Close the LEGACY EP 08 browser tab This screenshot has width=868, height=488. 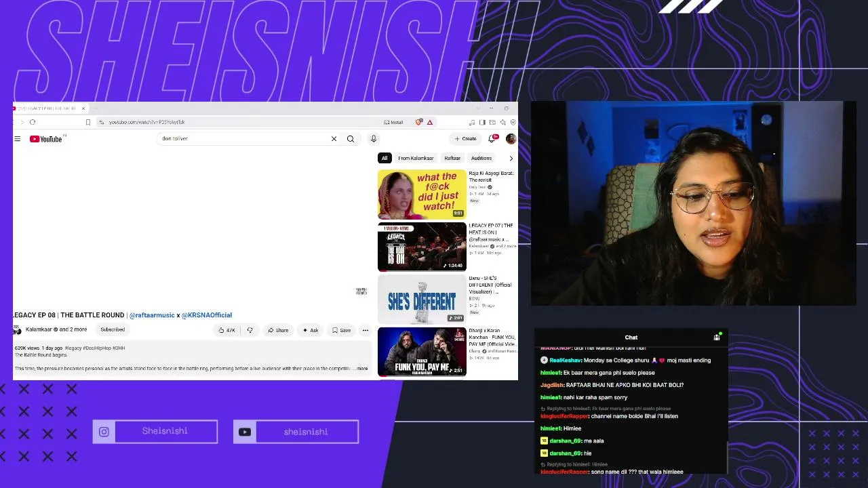[83, 108]
